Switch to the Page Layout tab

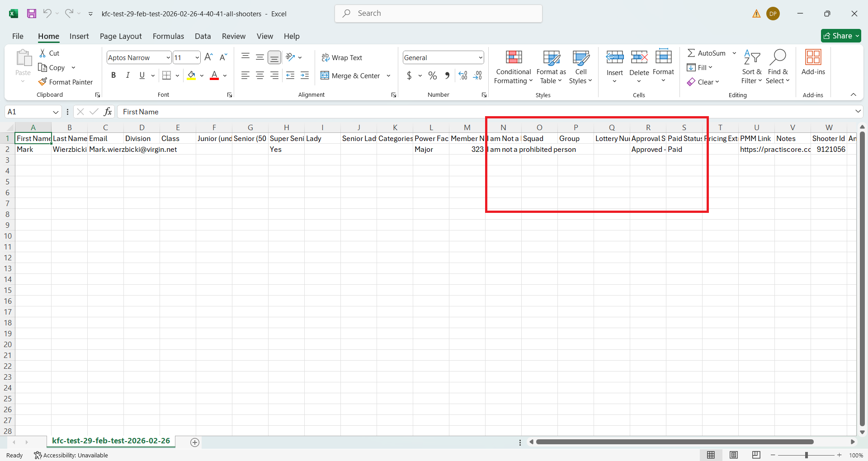tap(121, 36)
